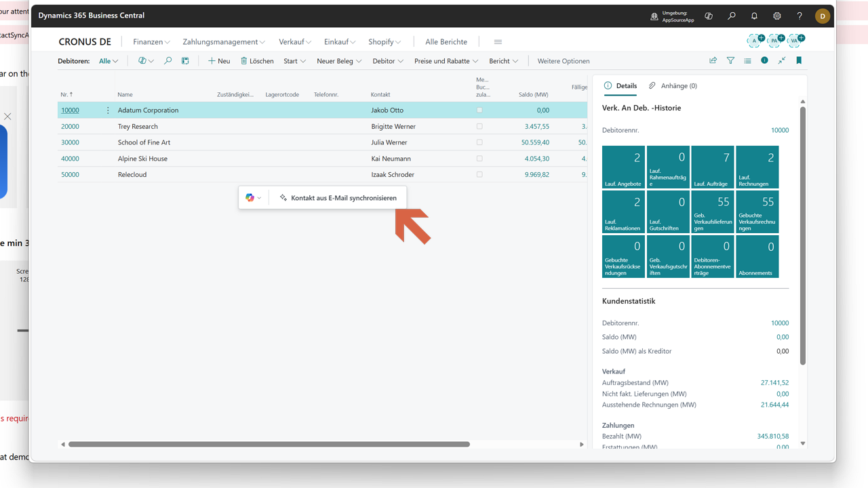868x488 pixels.
Task: Click CRONUS DE company name
Action: pyautogui.click(x=85, y=42)
